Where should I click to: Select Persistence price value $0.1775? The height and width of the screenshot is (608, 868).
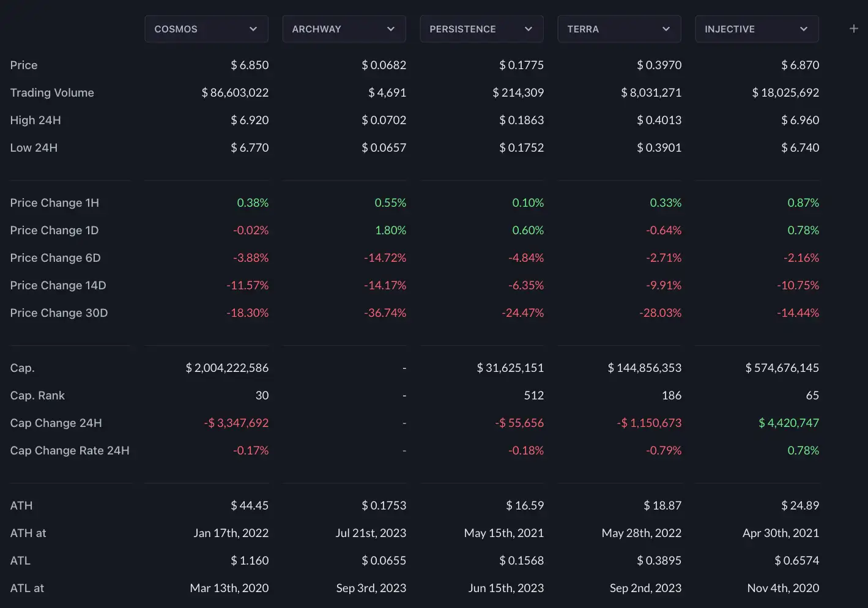coord(521,65)
